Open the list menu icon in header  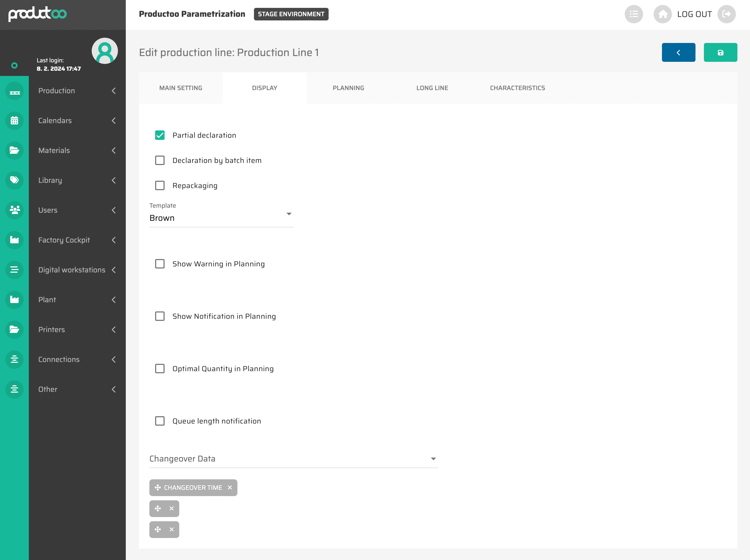click(x=633, y=14)
